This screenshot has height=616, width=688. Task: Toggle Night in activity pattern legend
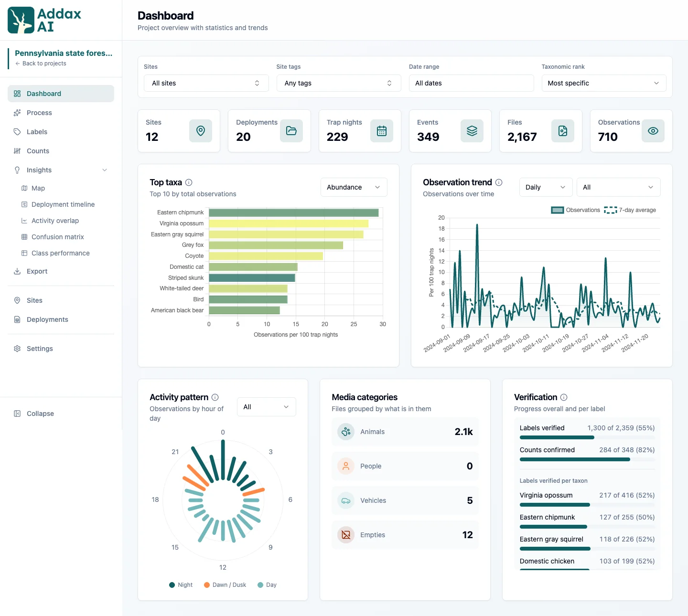click(x=181, y=585)
